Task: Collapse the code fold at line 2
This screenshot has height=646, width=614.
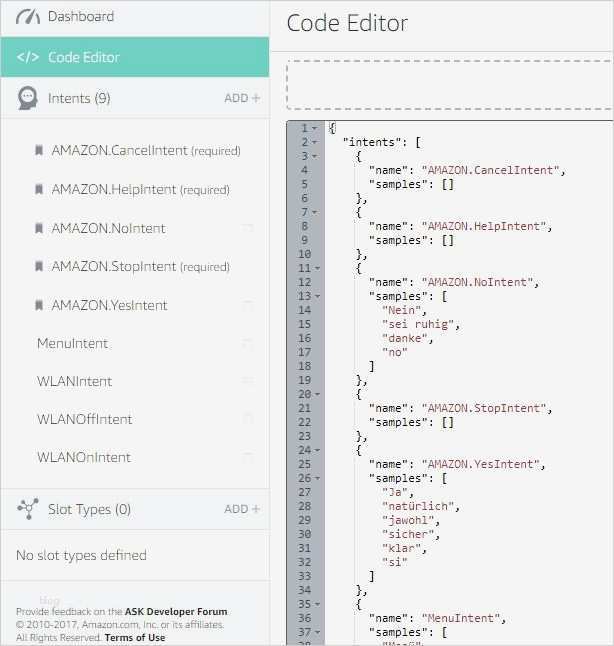Action: 316,142
